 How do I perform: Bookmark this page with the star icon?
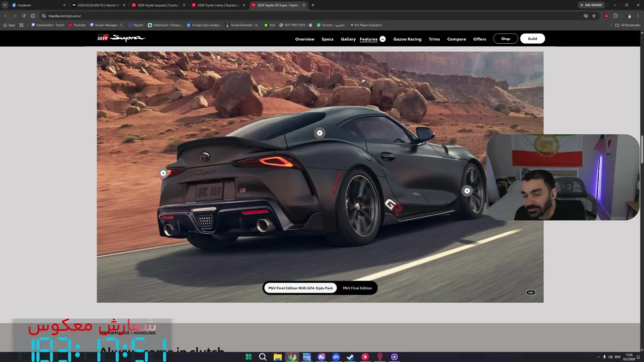pos(594,16)
